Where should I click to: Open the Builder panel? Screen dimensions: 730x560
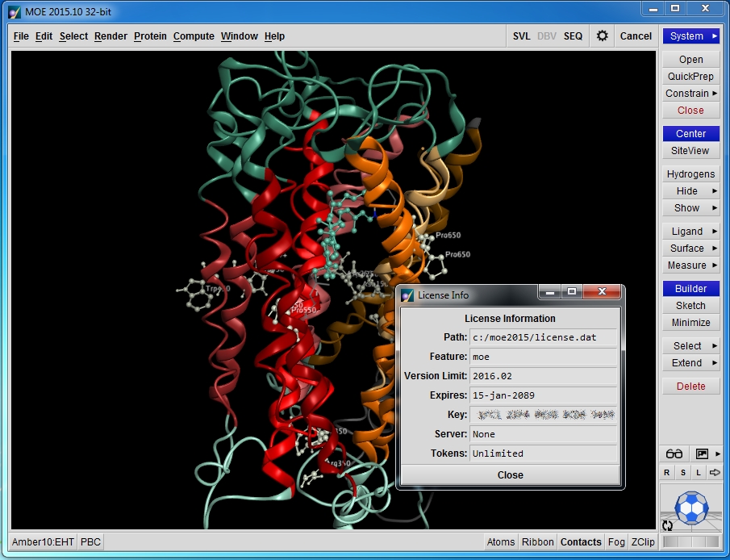pyautogui.click(x=691, y=288)
